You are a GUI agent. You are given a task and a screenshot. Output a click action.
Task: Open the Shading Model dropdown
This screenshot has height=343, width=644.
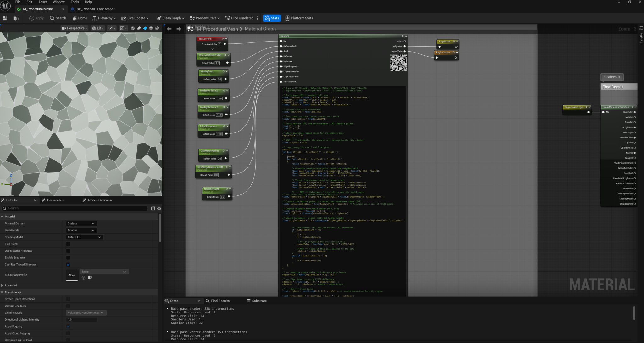85,237
